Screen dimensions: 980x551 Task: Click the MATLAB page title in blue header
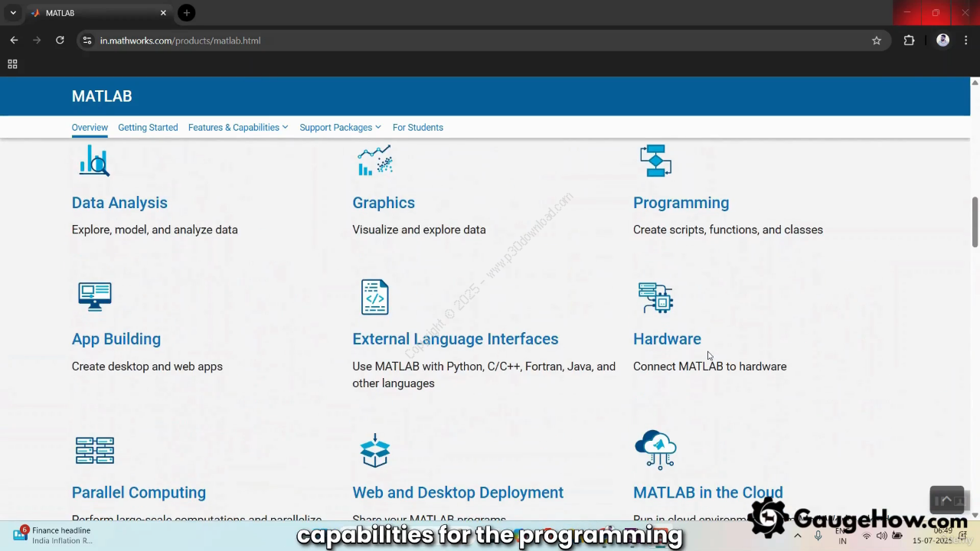(x=102, y=96)
